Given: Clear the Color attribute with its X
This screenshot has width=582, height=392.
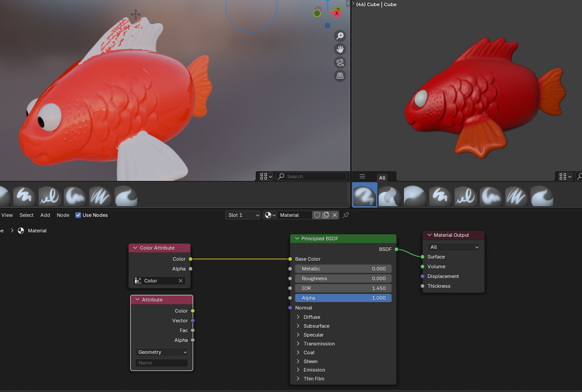Looking at the screenshot, I should (181, 281).
